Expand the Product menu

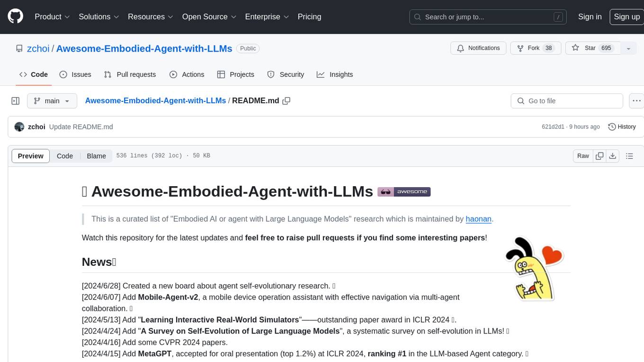[x=52, y=17]
